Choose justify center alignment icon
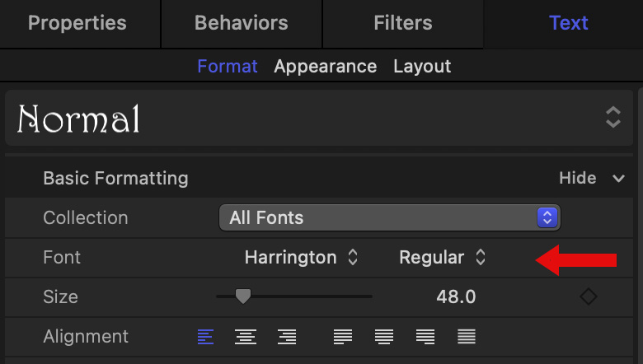Viewport: 643px width, 364px height. point(384,336)
